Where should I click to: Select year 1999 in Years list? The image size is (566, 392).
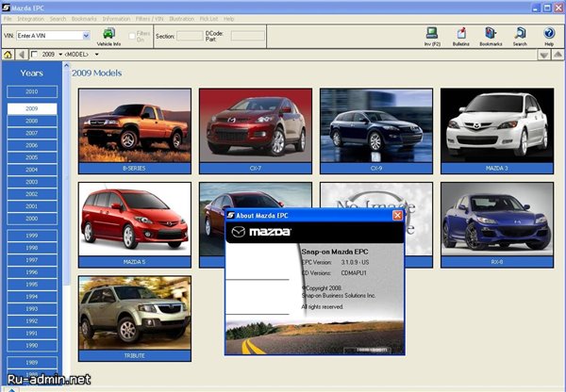pos(32,236)
